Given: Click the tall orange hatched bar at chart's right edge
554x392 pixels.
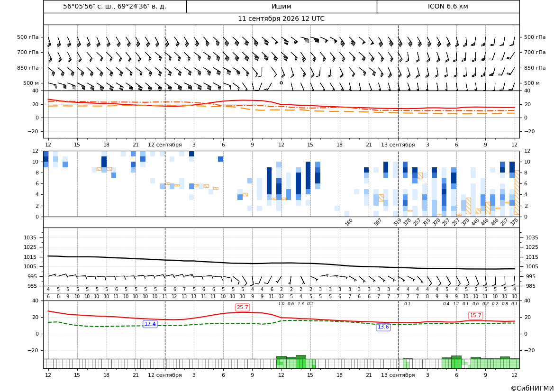Looking at the screenshot, I should tap(517, 192).
